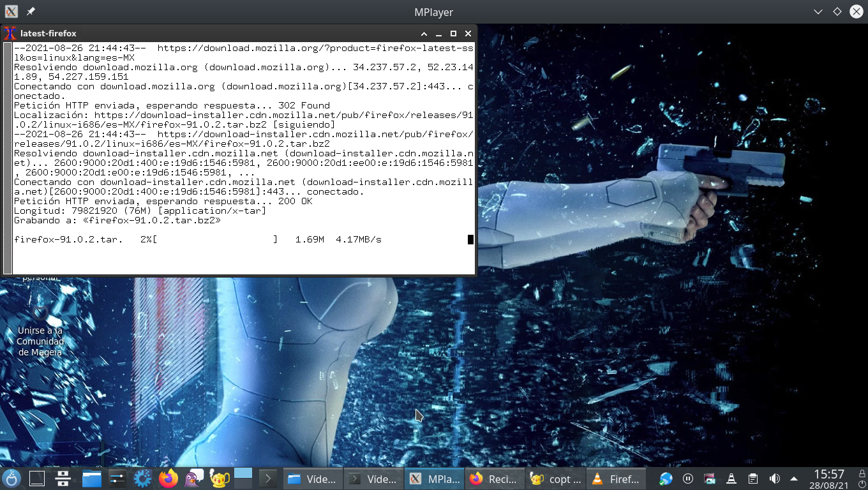This screenshot has height=490, width=868.
Task: Open the Konsole terminal launcher
Action: (x=267, y=479)
